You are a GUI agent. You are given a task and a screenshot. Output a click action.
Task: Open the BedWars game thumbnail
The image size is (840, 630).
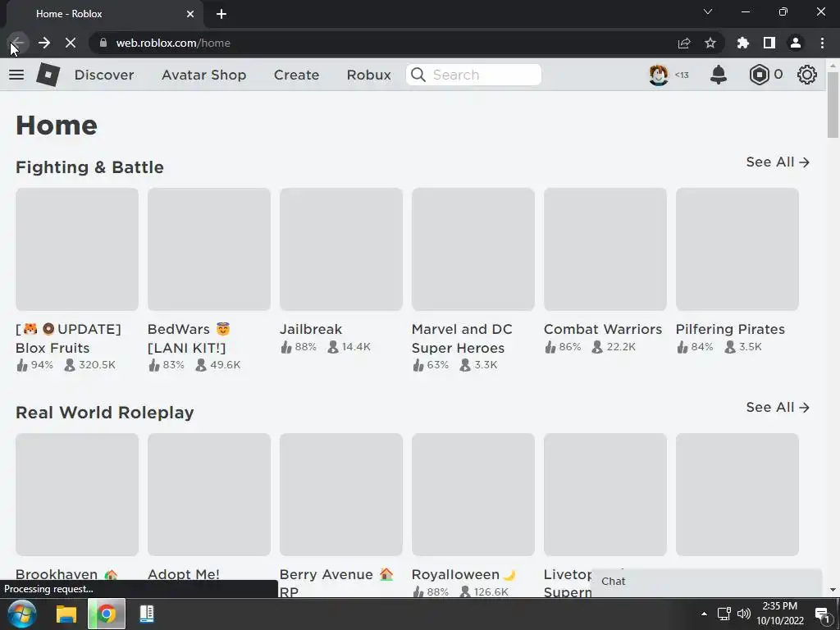click(209, 249)
